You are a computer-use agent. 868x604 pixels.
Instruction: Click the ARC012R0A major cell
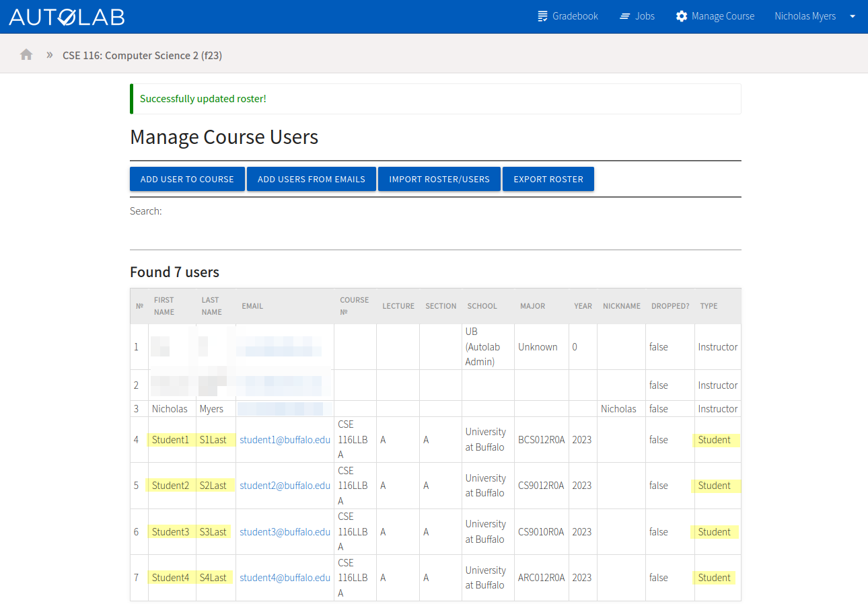[x=542, y=578]
